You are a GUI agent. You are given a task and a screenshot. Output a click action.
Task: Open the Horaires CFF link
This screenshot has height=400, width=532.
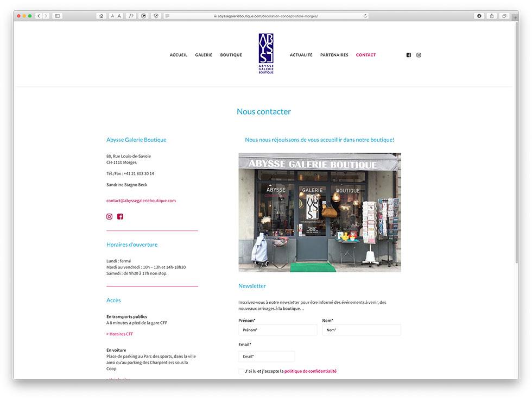(x=120, y=334)
